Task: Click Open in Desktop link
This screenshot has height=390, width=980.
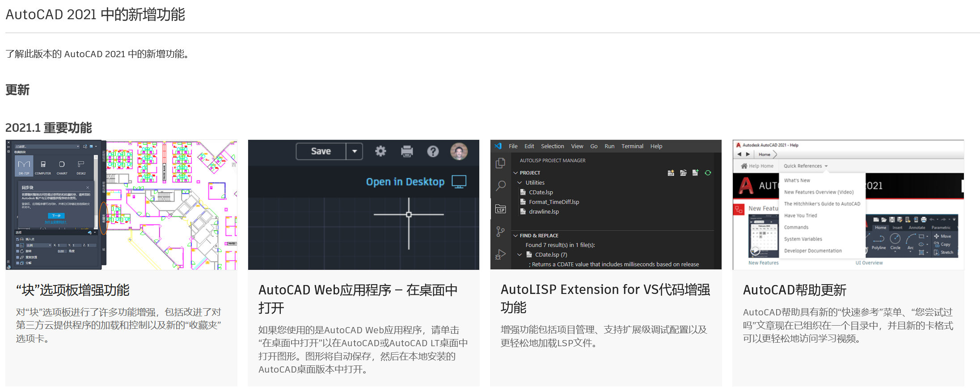Action: point(405,182)
